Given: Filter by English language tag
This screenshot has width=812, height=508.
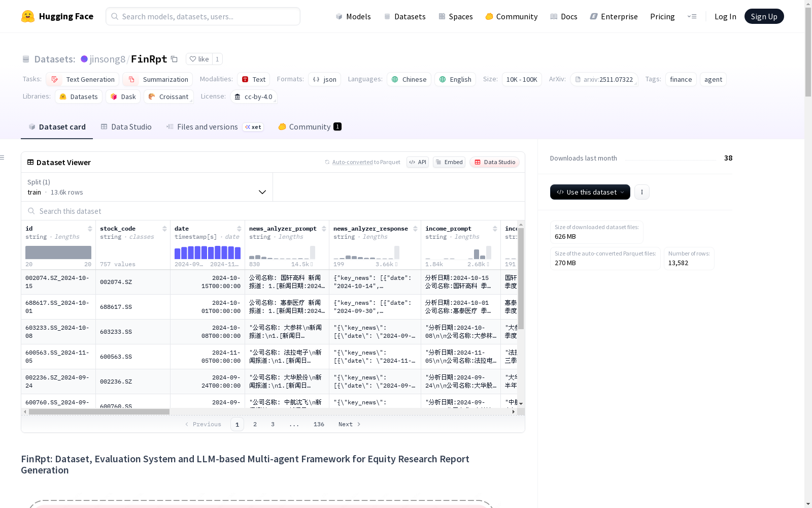Looking at the screenshot, I should [x=455, y=79].
